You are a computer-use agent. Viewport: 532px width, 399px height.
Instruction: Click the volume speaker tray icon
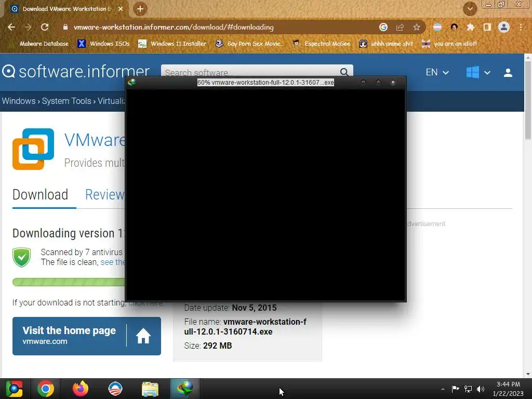tap(481, 389)
